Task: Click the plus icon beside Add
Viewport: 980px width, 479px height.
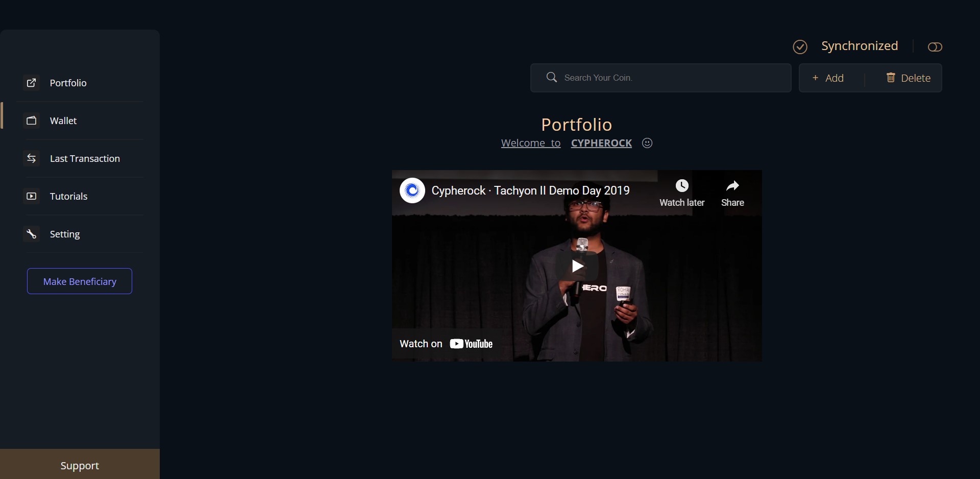Action: pos(815,78)
